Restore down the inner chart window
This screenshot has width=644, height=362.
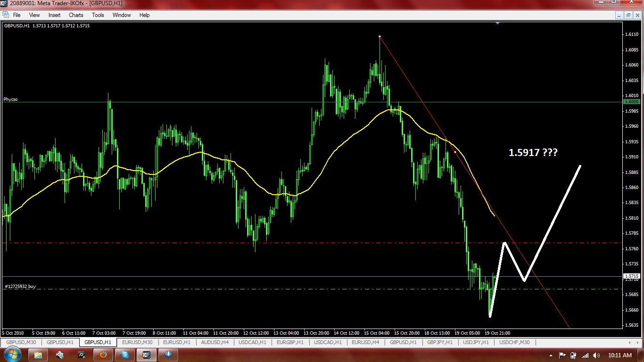pyautogui.click(x=628, y=15)
